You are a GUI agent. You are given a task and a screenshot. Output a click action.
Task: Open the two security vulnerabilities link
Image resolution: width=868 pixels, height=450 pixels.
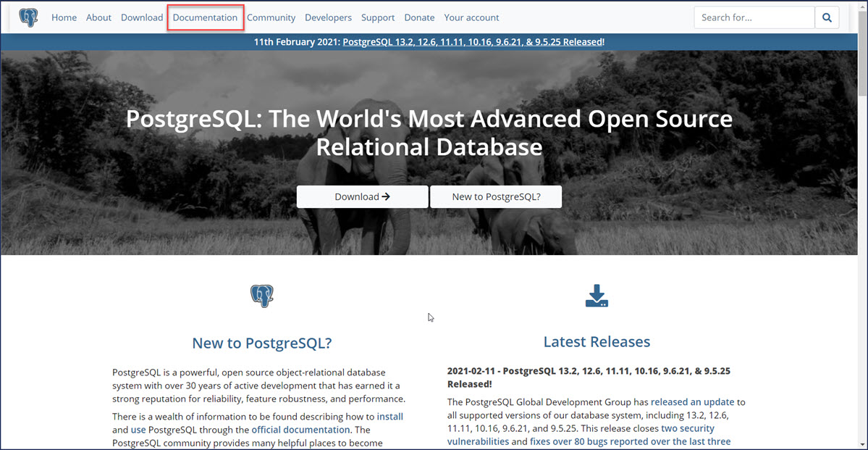point(581,435)
